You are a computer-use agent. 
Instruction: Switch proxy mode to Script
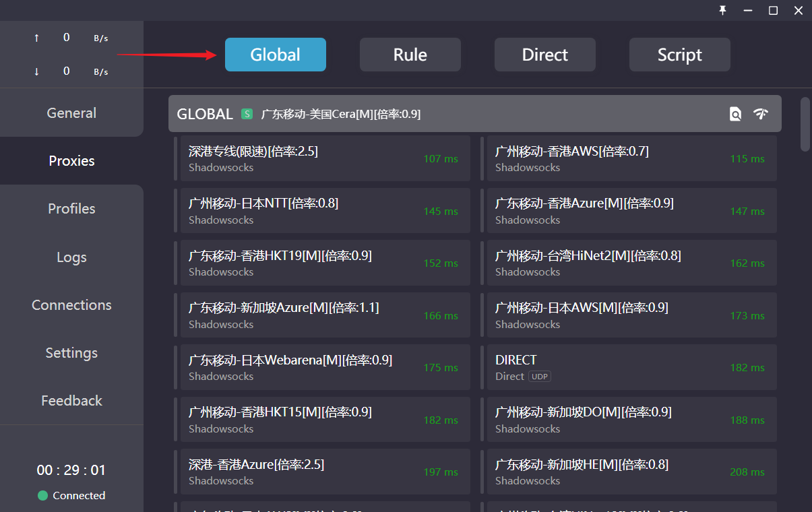pyautogui.click(x=679, y=55)
